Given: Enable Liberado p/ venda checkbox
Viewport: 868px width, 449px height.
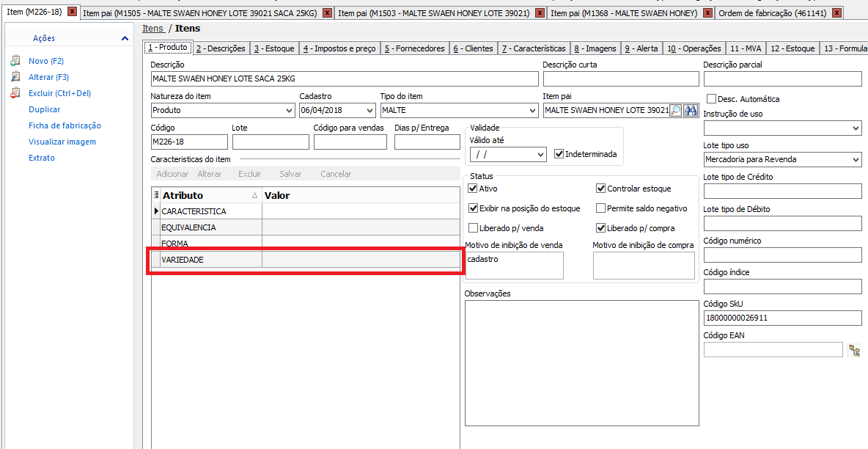Looking at the screenshot, I should pyautogui.click(x=473, y=228).
